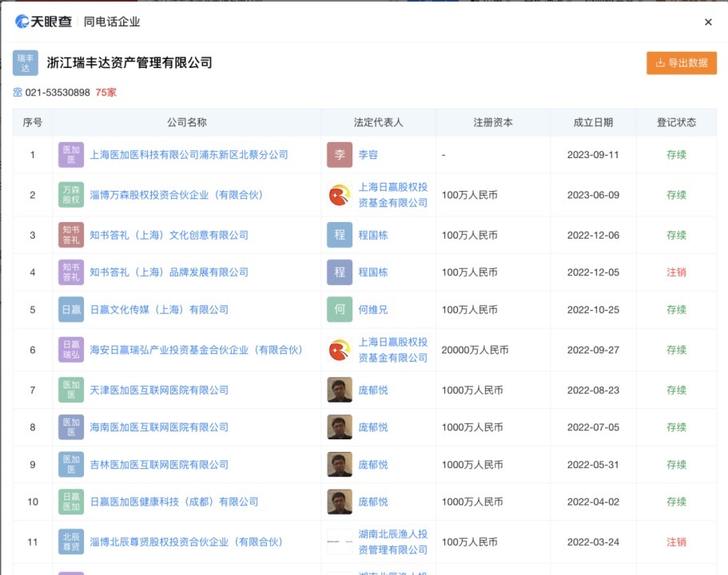Click the 万森股权 logo badge
The image size is (728, 575).
[71, 195]
